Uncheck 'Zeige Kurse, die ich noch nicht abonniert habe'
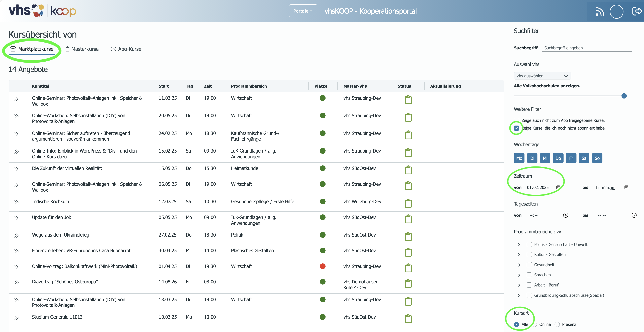The image size is (644, 332). pos(516,128)
